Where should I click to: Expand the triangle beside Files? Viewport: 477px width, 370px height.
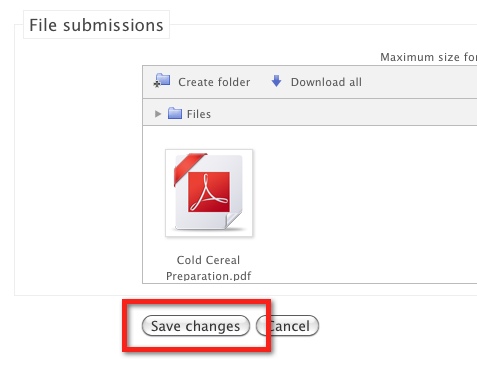point(158,114)
